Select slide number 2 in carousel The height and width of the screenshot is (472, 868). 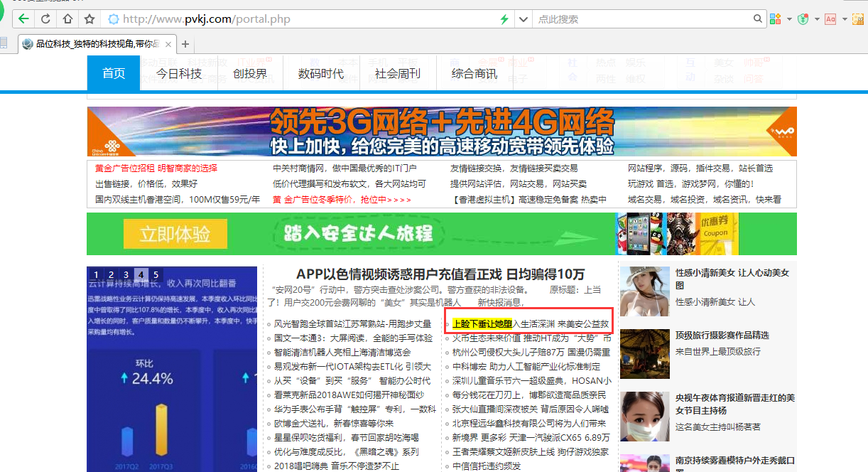(x=111, y=274)
